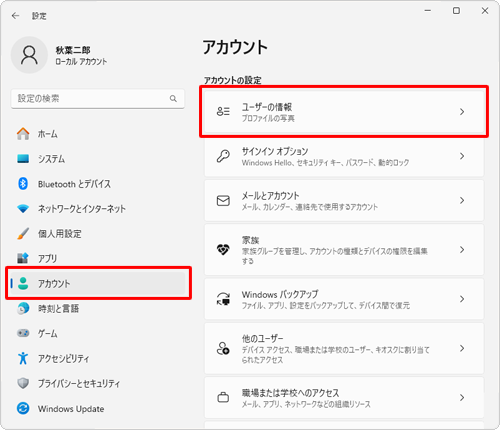
Task: Open メールとアカウント chevron arrow
Action: pyautogui.click(x=462, y=200)
